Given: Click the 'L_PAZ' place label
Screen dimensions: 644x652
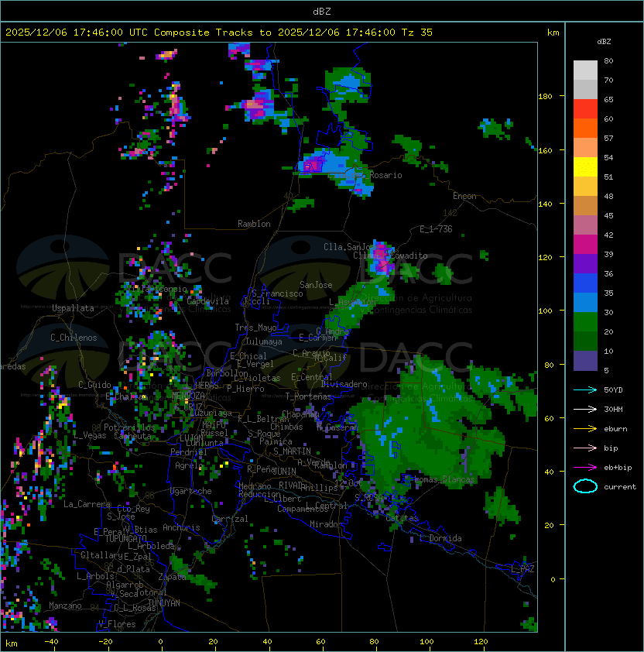Looking at the screenshot, I should point(522,569).
